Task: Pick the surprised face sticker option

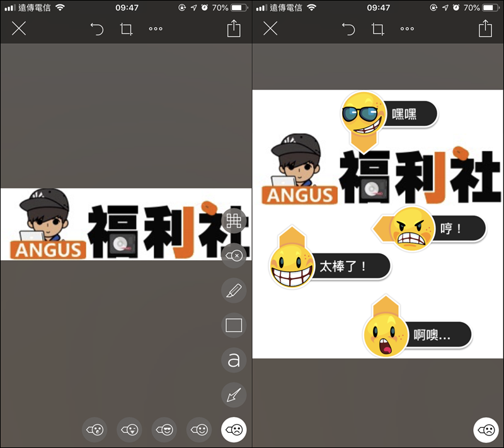Action: [95, 430]
